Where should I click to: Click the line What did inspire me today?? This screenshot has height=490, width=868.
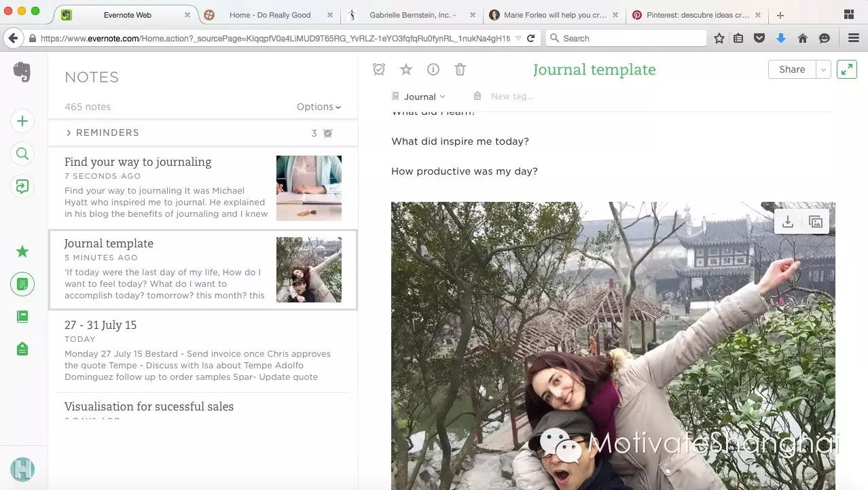pos(460,141)
